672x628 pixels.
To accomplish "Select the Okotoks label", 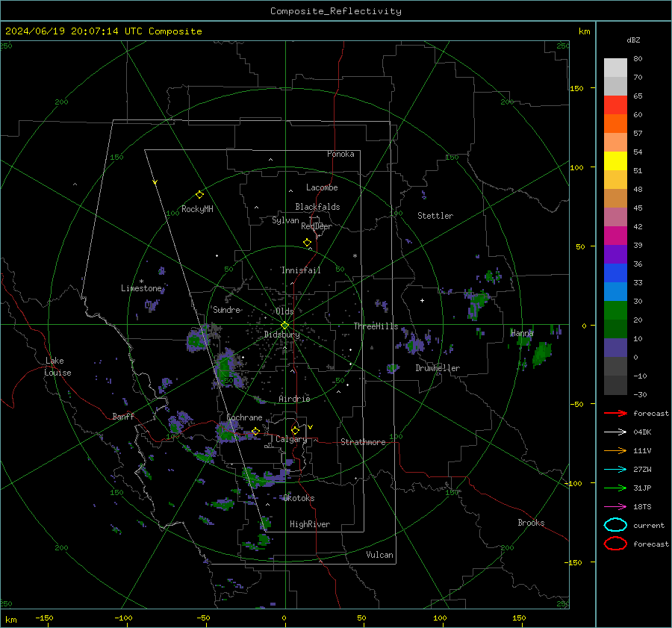I will (x=299, y=498).
